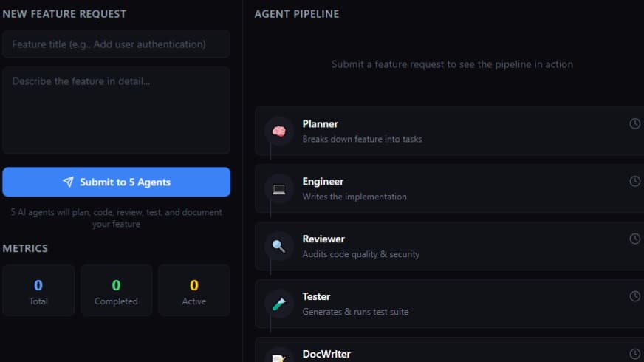Click the Engineer agent title
Screen dimensions: 644x362
coord(323,181)
